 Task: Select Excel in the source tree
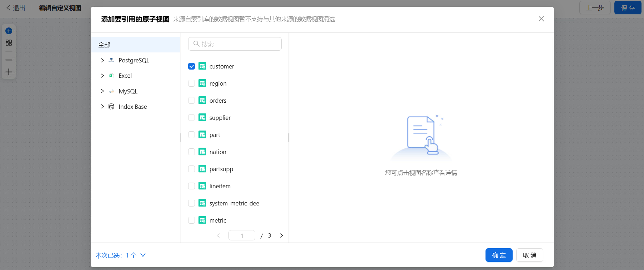click(125, 76)
